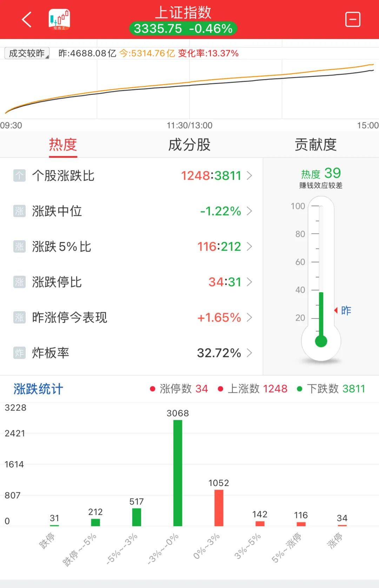The image size is (379, 588).
Task: Tap the 个股涨跌比 row icon
Action: [19, 175]
